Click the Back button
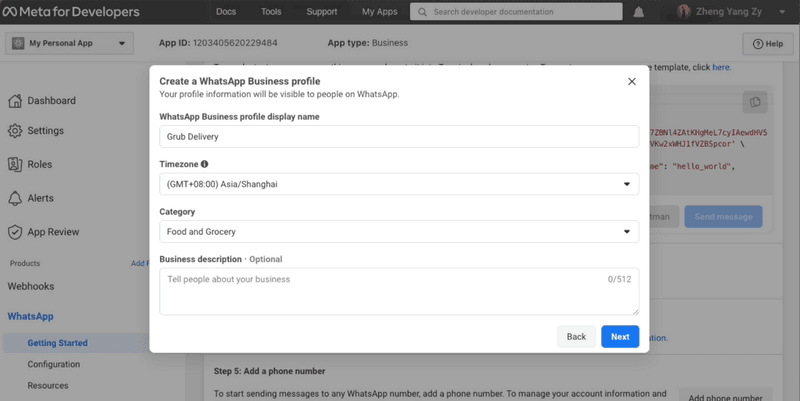 (576, 337)
